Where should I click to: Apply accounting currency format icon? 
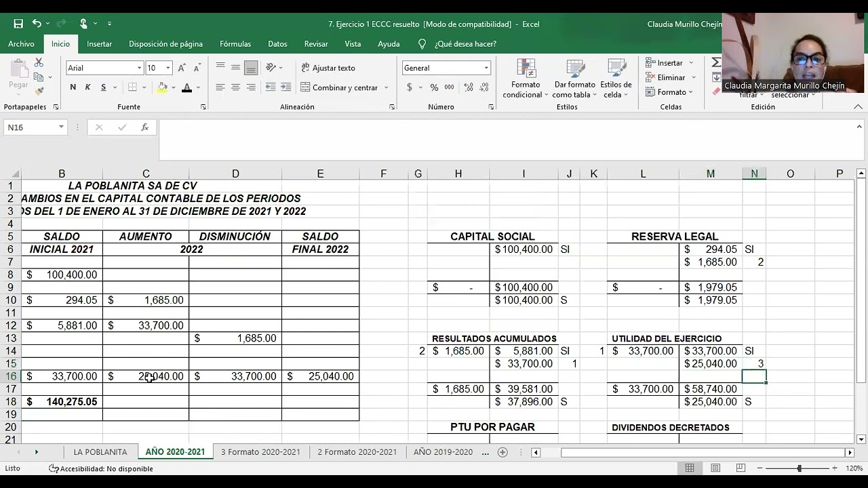click(x=409, y=87)
